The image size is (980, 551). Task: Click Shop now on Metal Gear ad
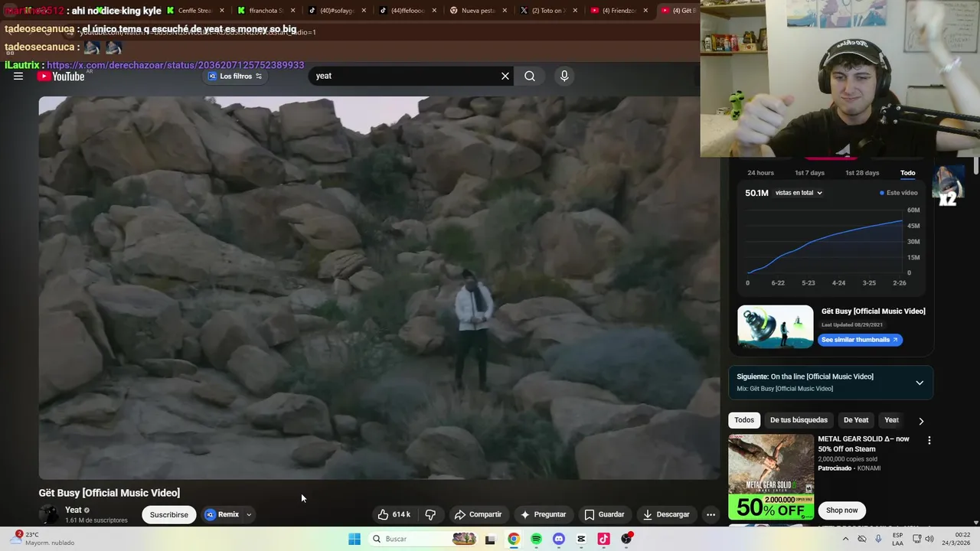(841, 510)
